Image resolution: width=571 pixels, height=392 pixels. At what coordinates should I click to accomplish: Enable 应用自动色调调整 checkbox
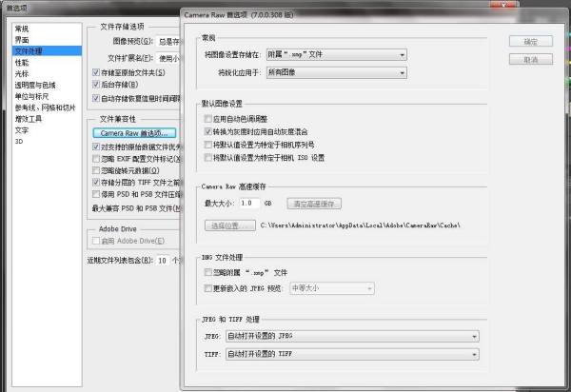207,119
